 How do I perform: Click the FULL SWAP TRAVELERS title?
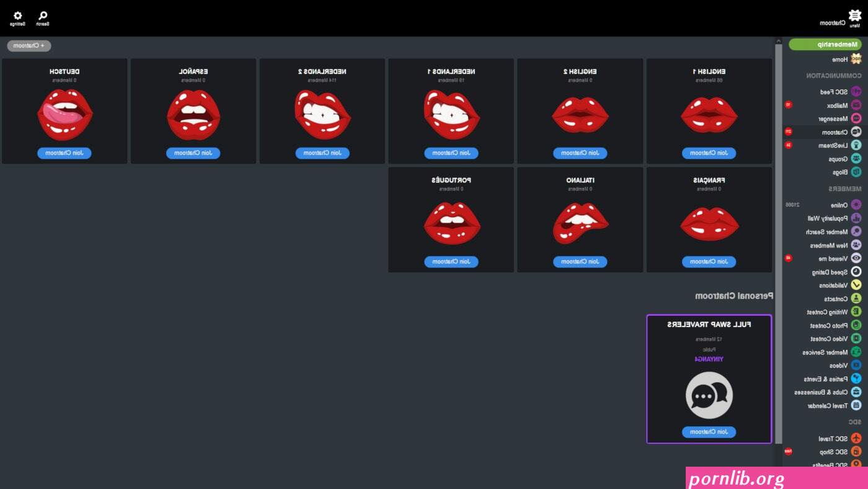click(709, 325)
